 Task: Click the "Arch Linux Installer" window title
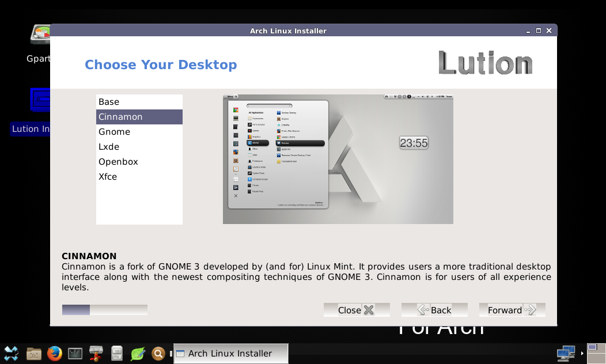click(289, 31)
